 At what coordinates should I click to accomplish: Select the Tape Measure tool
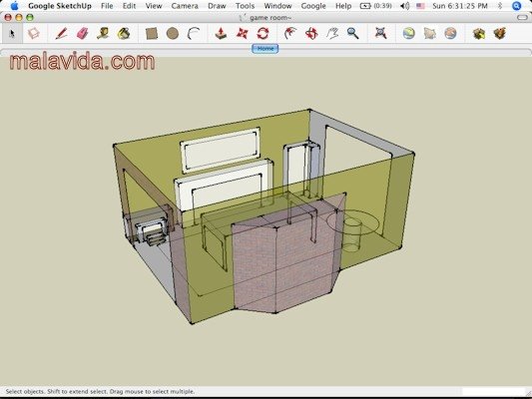[x=103, y=33]
